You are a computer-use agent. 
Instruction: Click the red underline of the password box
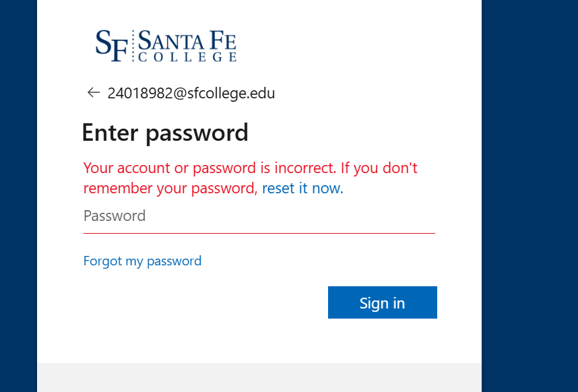(259, 233)
